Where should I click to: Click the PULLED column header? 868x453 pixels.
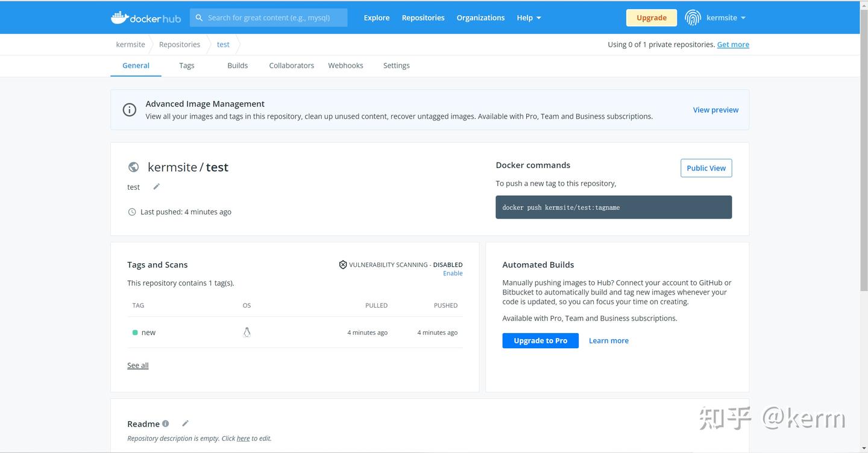[376, 305]
